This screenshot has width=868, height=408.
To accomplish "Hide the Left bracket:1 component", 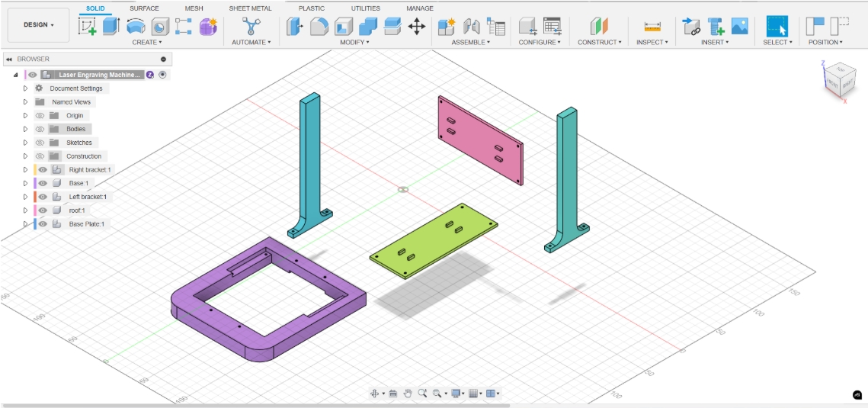I will click(x=43, y=197).
